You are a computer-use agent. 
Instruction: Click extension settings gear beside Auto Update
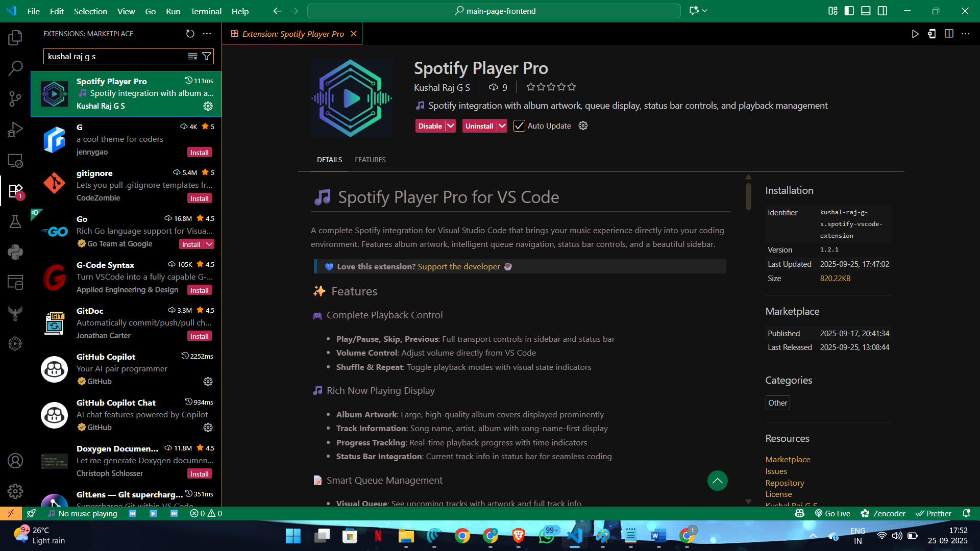coord(583,126)
